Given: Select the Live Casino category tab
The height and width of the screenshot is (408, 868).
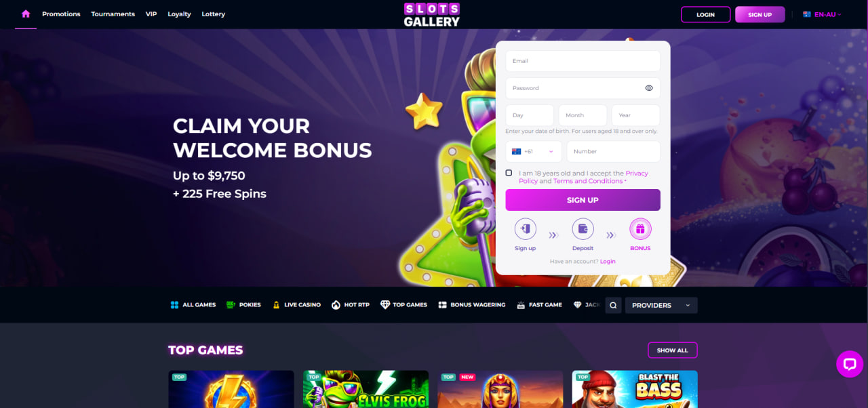Looking at the screenshot, I should click(x=296, y=305).
